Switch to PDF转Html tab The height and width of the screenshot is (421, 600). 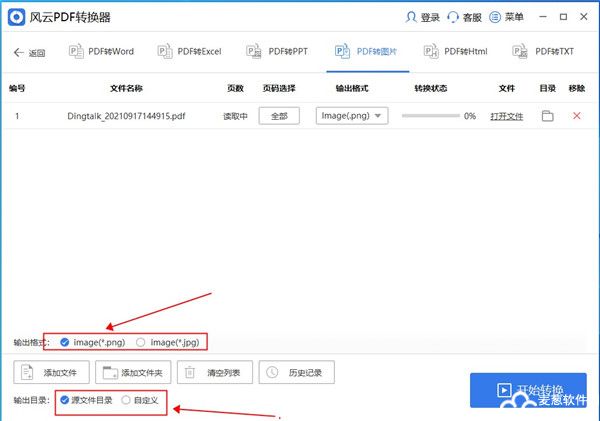point(457,51)
